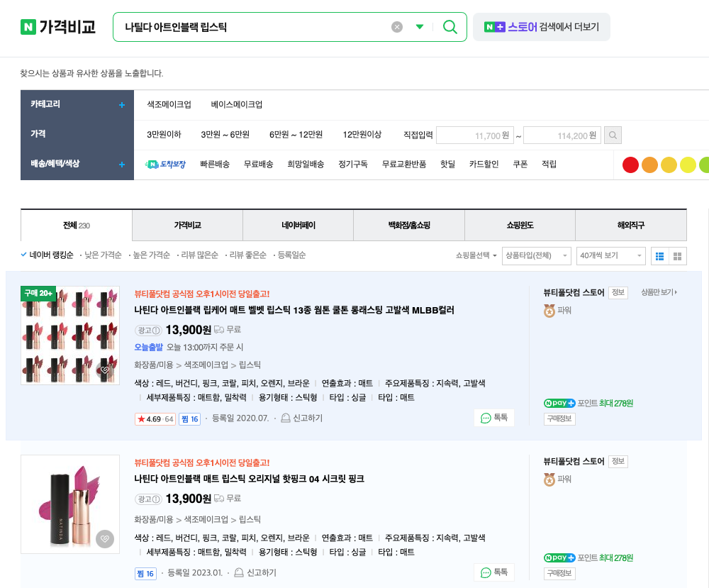The image size is (709, 588).
Task: Click the green search magnifier icon
Action: pos(450,26)
